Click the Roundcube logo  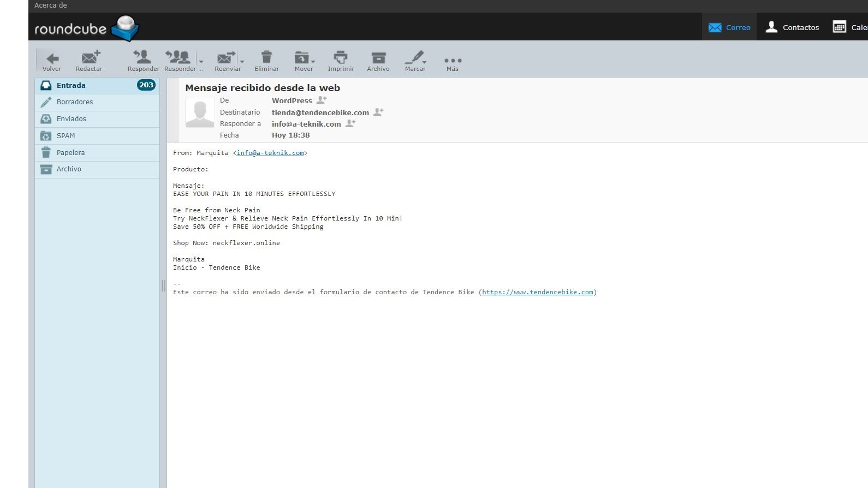point(87,28)
